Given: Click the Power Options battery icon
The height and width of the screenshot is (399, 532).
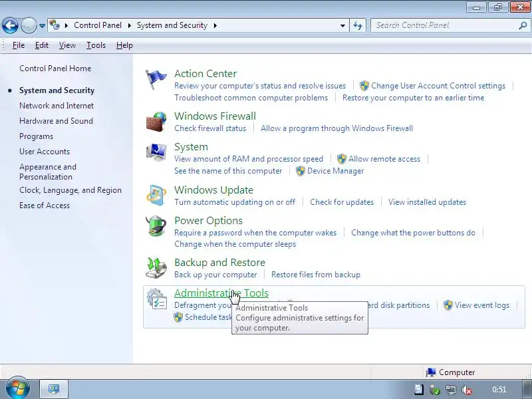Looking at the screenshot, I should [x=156, y=226].
